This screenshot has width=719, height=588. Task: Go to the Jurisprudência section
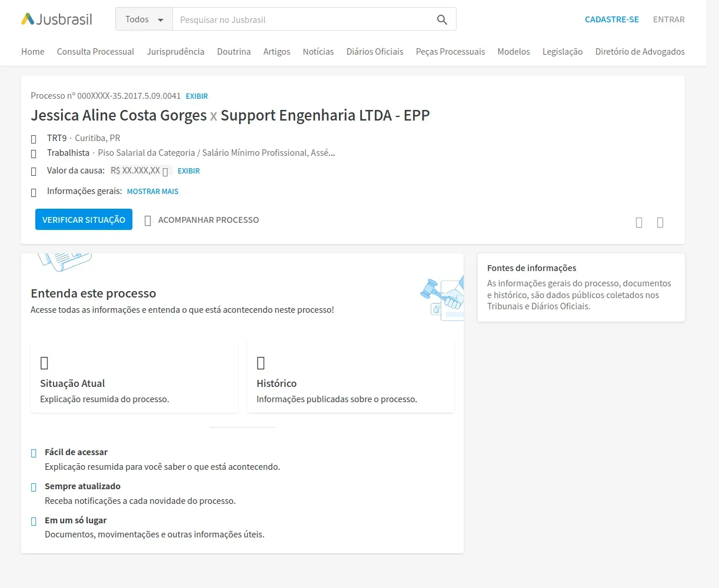[175, 52]
